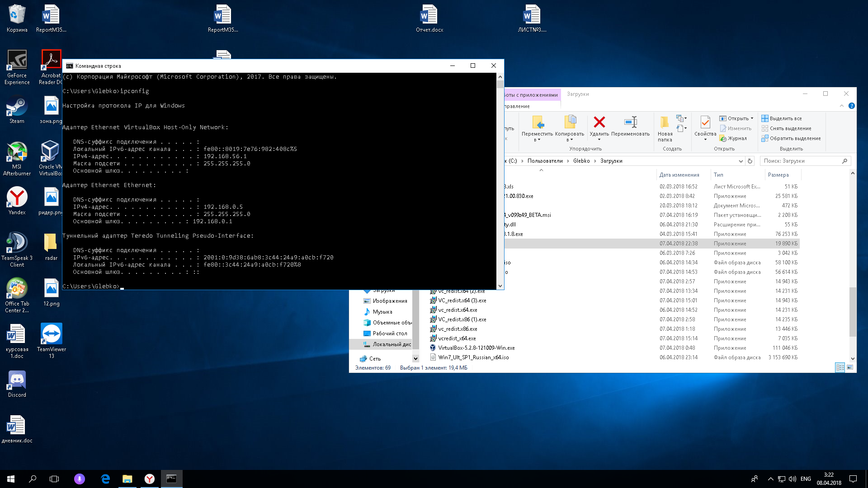Select the Загрузки title tab
This screenshot has width=868, height=488.
click(578, 94)
